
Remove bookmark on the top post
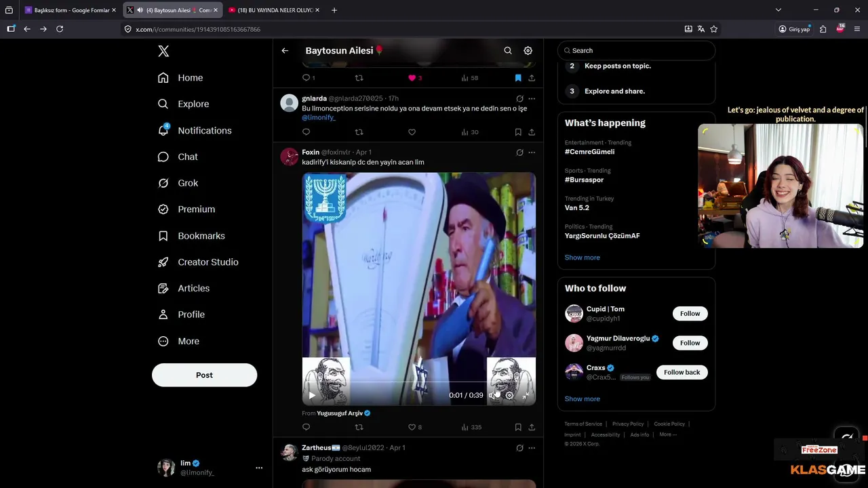tap(518, 78)
